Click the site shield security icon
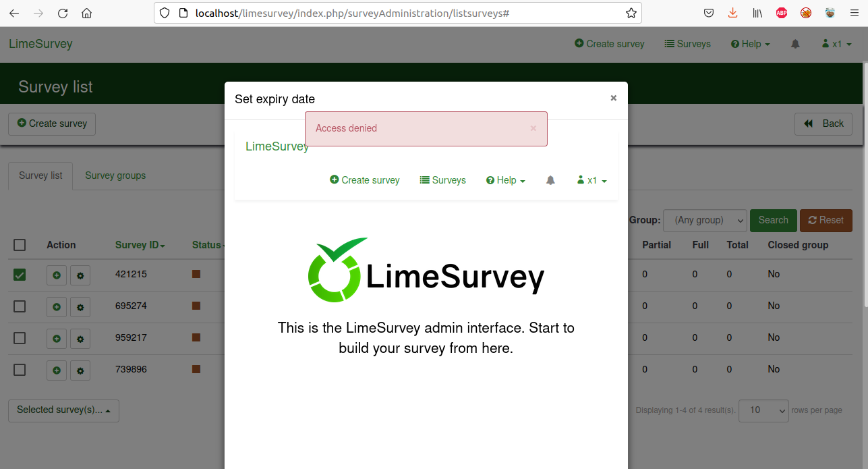868x469 pixels. click(165, 13)
